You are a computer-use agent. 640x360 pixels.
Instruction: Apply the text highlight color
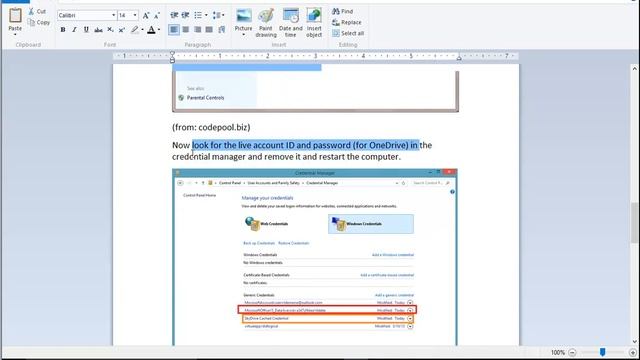[x=135, y=30]
